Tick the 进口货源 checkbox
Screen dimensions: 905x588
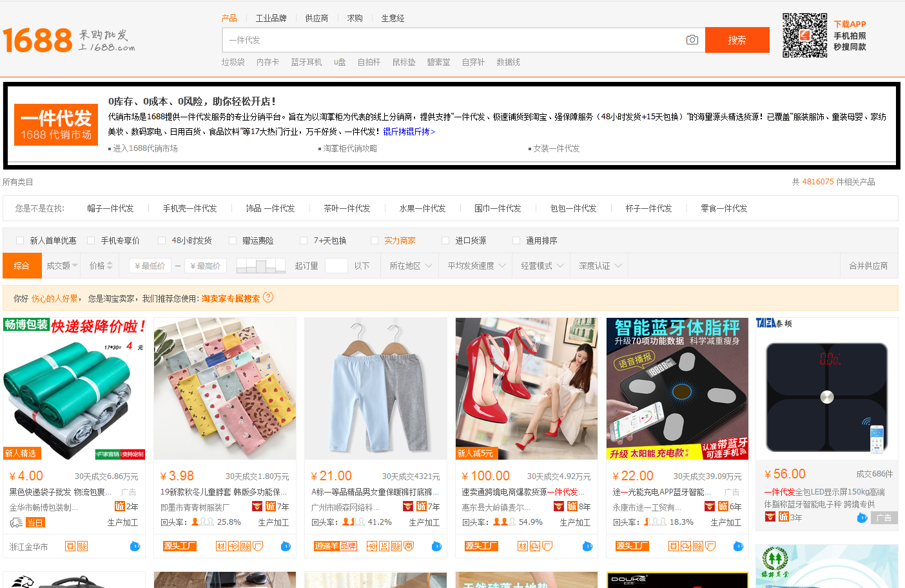[x=445, y=240]
